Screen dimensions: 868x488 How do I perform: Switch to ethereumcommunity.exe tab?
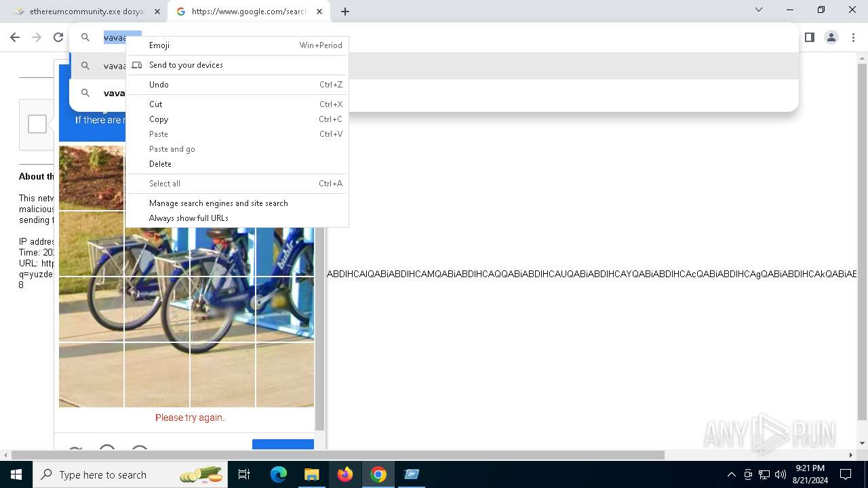pos(86,12)
